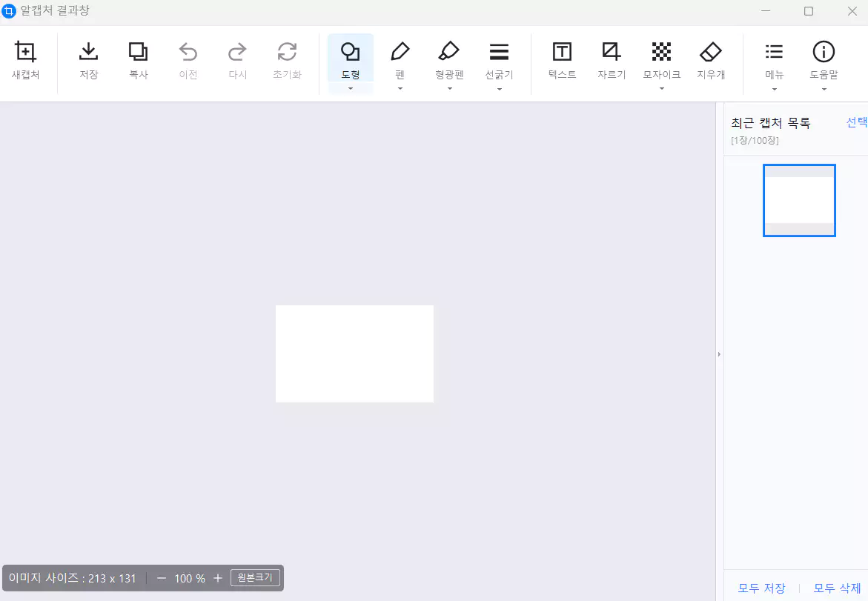This screenshot has height=601, width=868.
Task: Zoom in with the plus button
Action: point(218,578)
